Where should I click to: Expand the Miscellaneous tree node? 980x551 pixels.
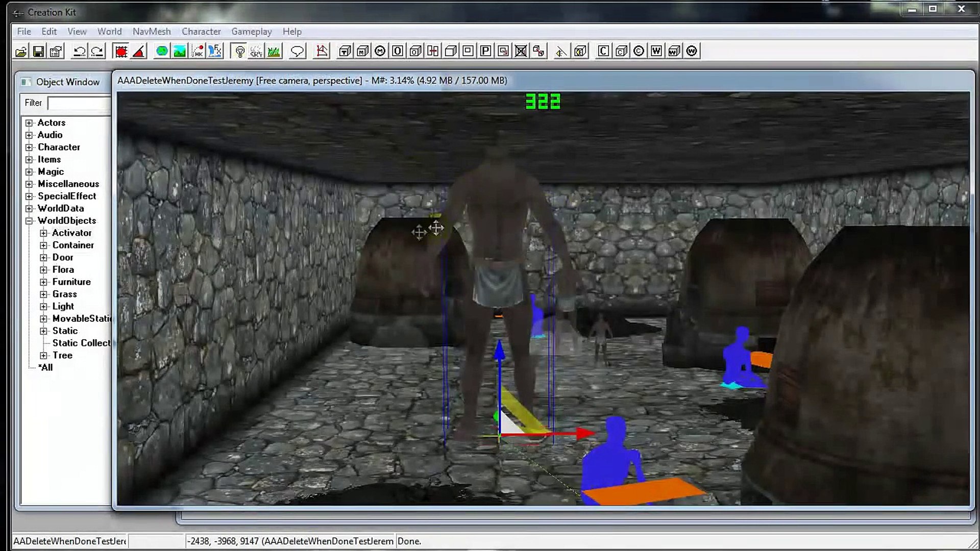(29, 184)
